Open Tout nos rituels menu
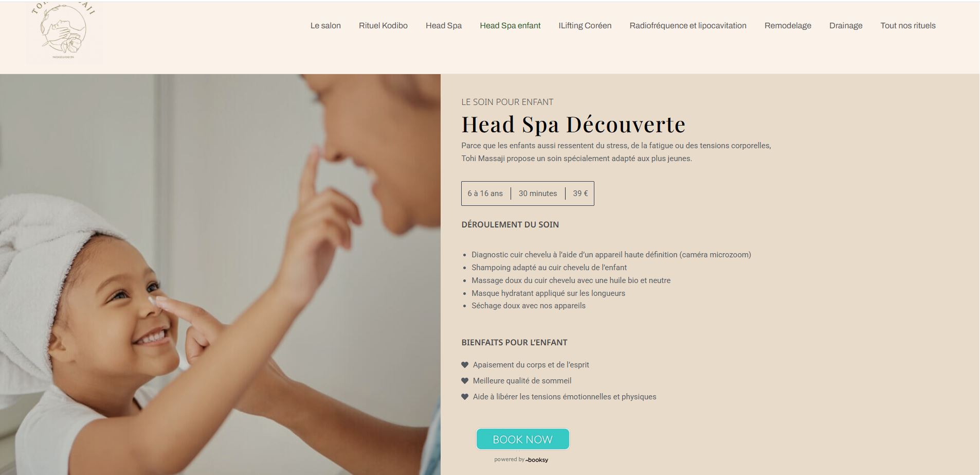980x475 pixels. pos(908,26)
